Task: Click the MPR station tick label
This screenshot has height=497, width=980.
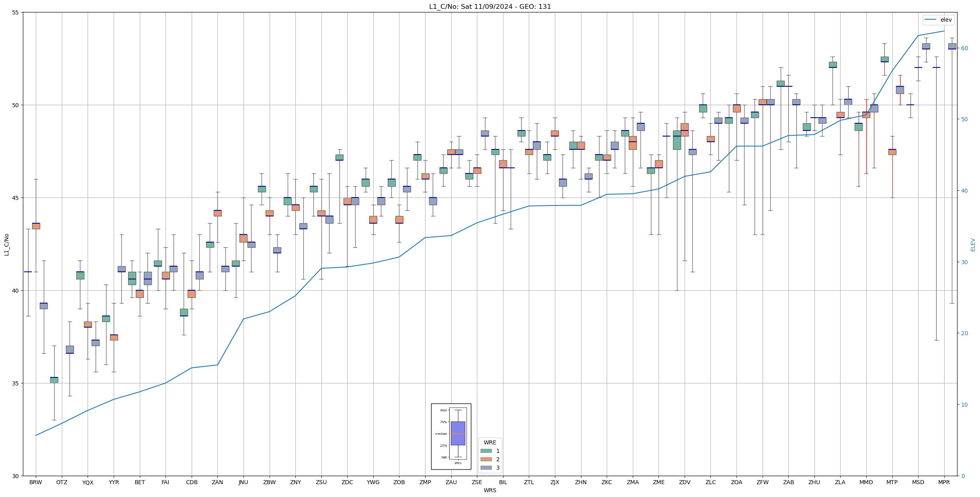Action: click(944, 482)
